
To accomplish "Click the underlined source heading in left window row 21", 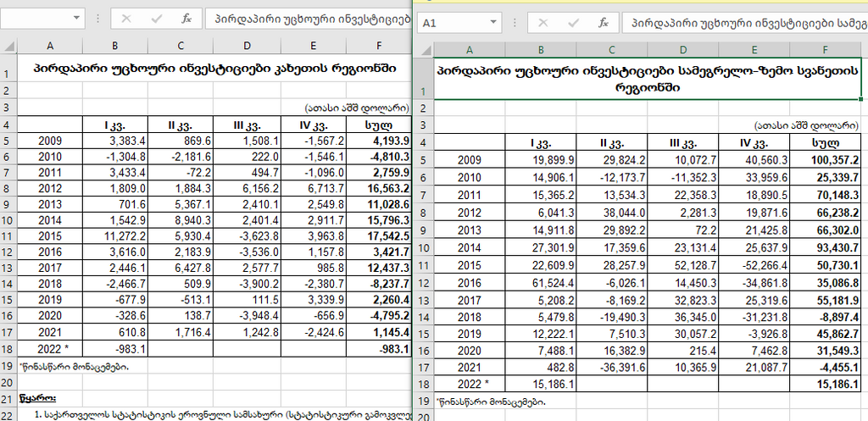I will [x=37, y=398].
